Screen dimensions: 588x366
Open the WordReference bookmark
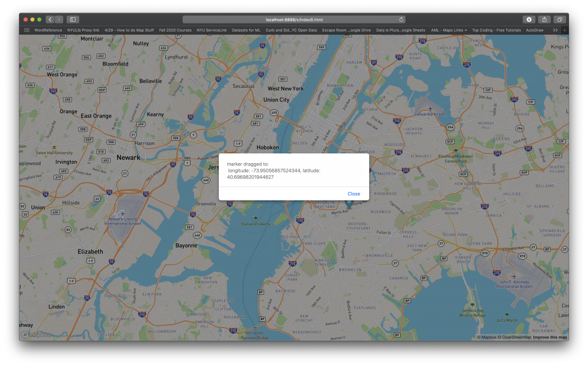pos(48,30)
